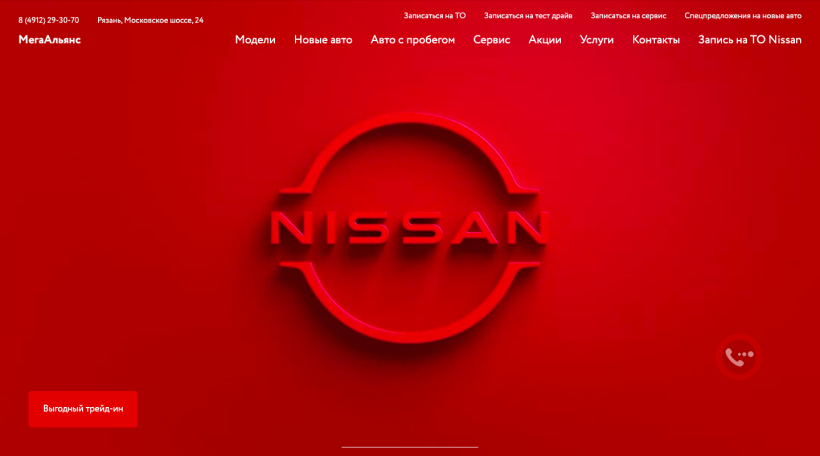The width and height of the screenshot is (820, 456).
Task: Click the Записаться на ТО link
Action: point(435,16)
